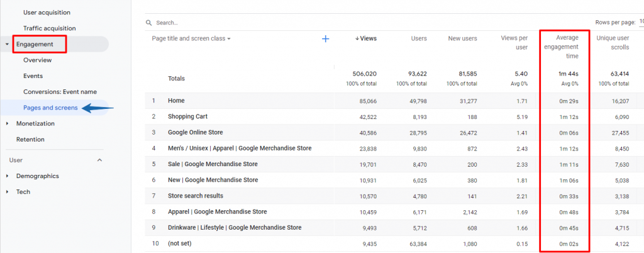
Task: Select Store search results row
Action: pyautogui.click(x=196, y=196)
